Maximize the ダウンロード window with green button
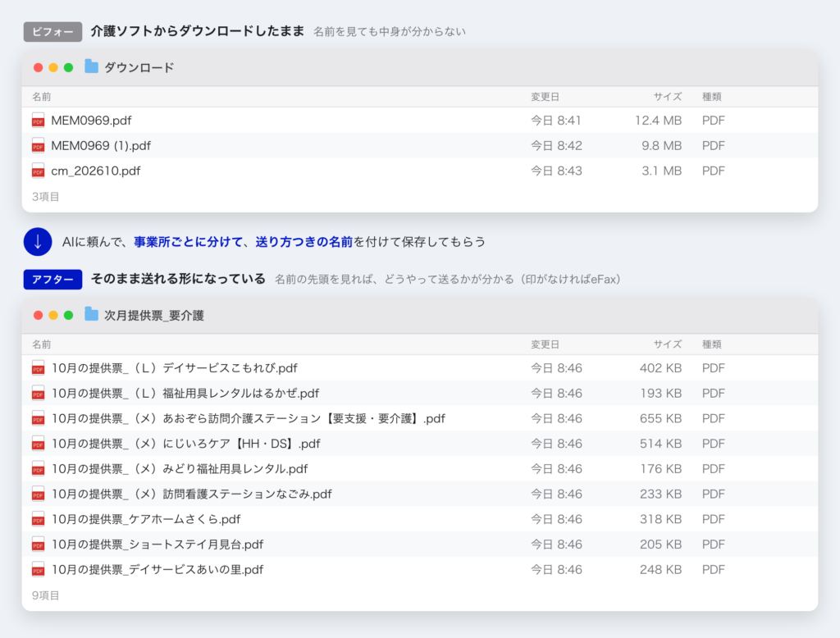This screenshot has width=840, height=638. 69,67
